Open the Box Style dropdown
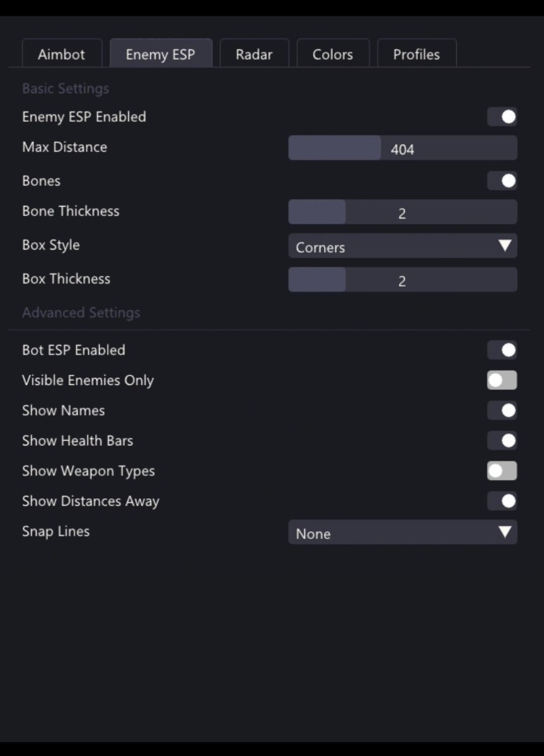544x756 pixels. point(402,246)
